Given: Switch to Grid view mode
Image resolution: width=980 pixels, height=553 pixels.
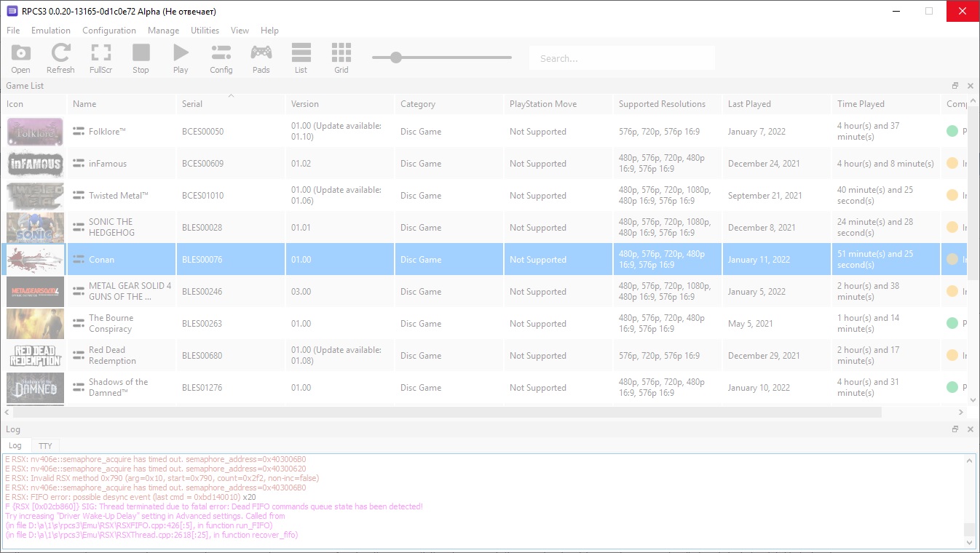Looking at the screenshot, I should click(341, 58).
